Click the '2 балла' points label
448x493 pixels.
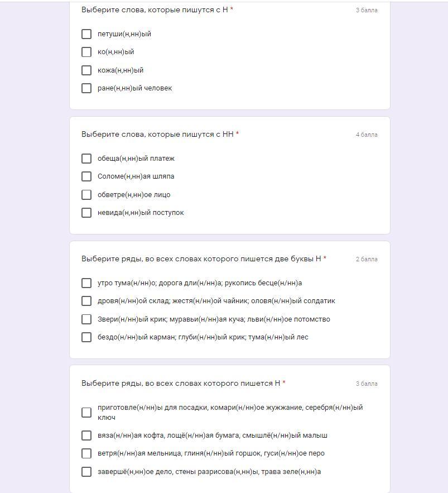tap(367, 259)
